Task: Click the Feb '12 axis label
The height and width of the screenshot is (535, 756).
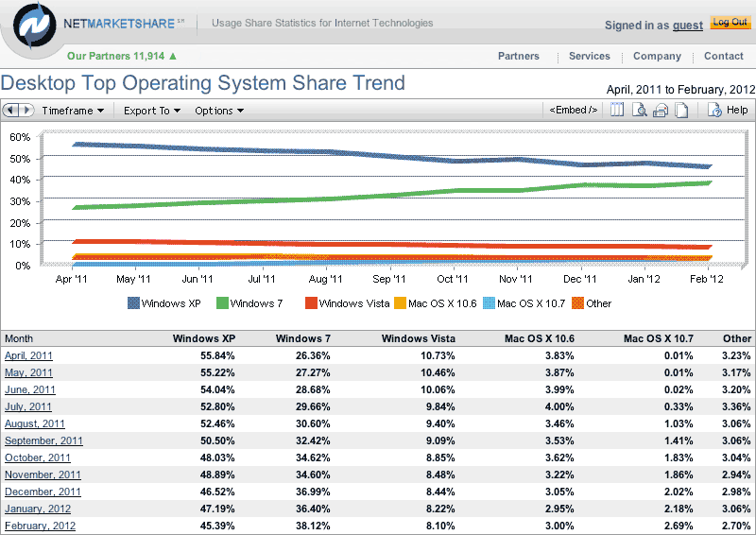Action: pos(706,279)
